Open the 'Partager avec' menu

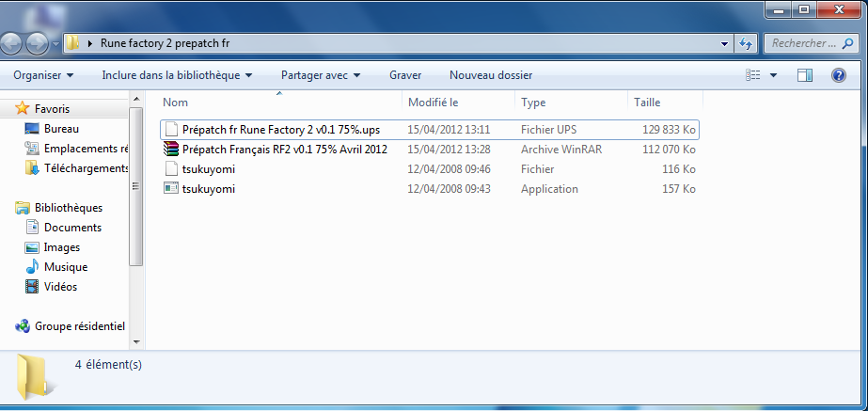[x=321, y=75]
